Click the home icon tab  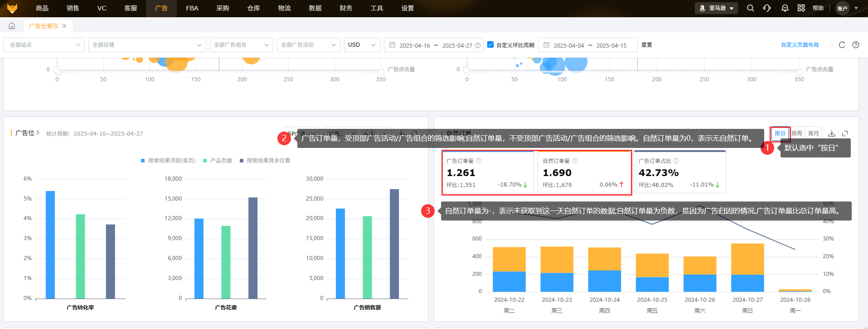(12, 26)
